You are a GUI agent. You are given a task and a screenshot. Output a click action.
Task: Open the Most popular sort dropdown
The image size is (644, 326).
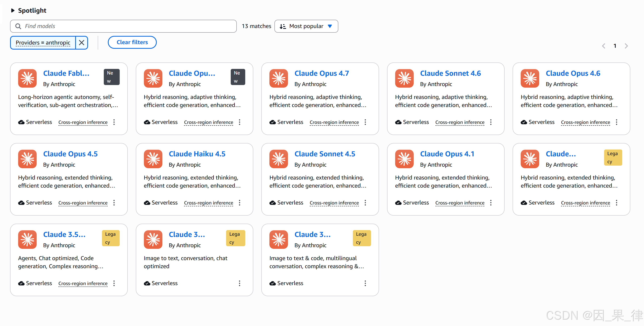click(x=306, y=26)
